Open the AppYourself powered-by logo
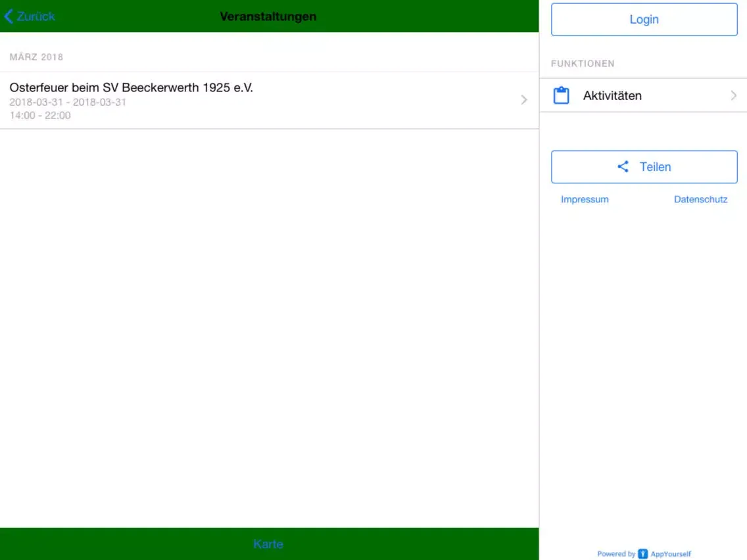The width and height of the screenshot is (747, 560). 643,554
